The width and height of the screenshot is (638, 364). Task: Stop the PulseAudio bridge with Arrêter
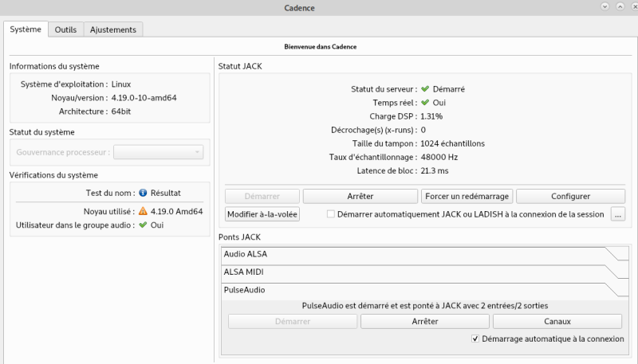pyautogui.click(x=424, y=321)
